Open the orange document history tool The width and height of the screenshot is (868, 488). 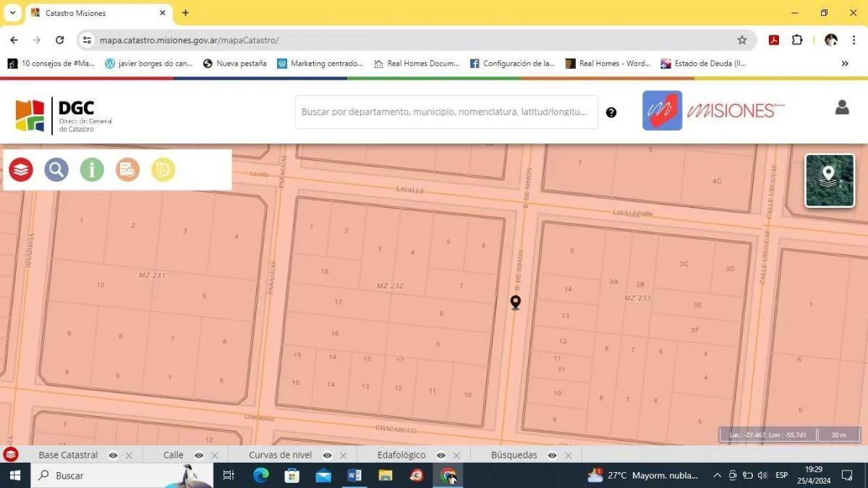127,169
